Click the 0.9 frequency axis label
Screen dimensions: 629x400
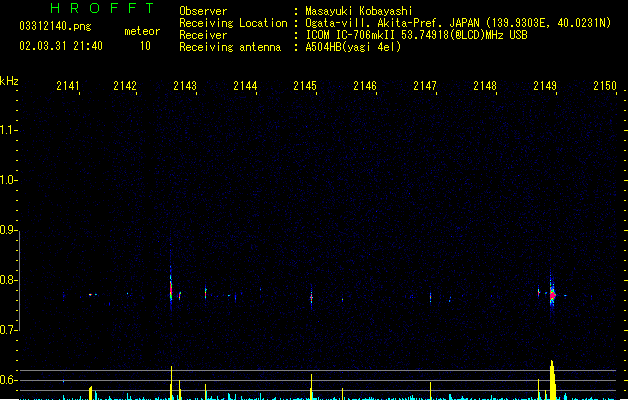8,230
